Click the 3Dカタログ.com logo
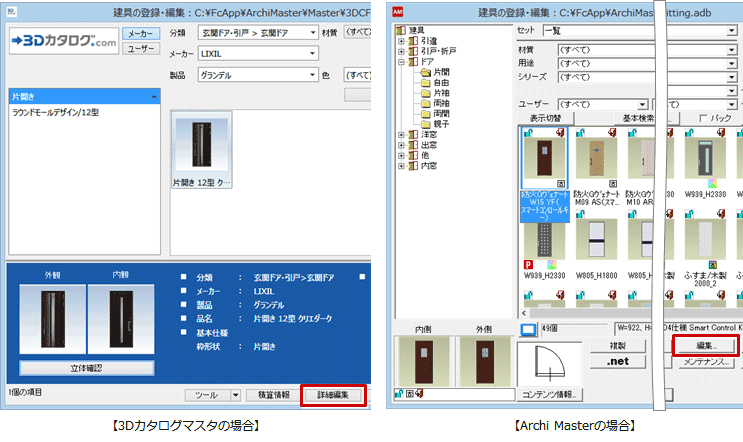 click(63, 42)
